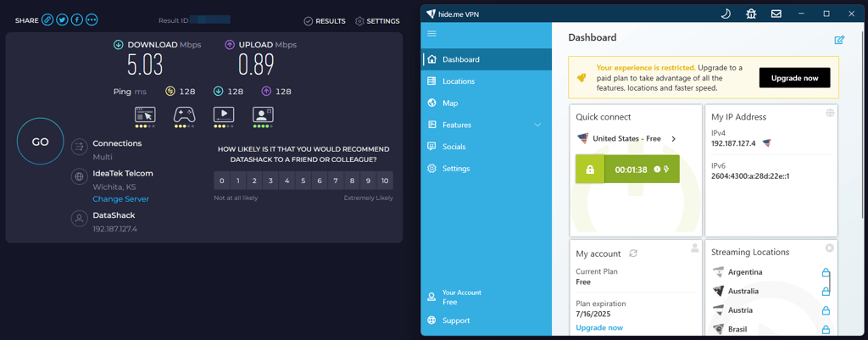Open the bug report icon in hide.me
Image resolution: width=868 pixels, height=340 pixels.
click(751, 14)
